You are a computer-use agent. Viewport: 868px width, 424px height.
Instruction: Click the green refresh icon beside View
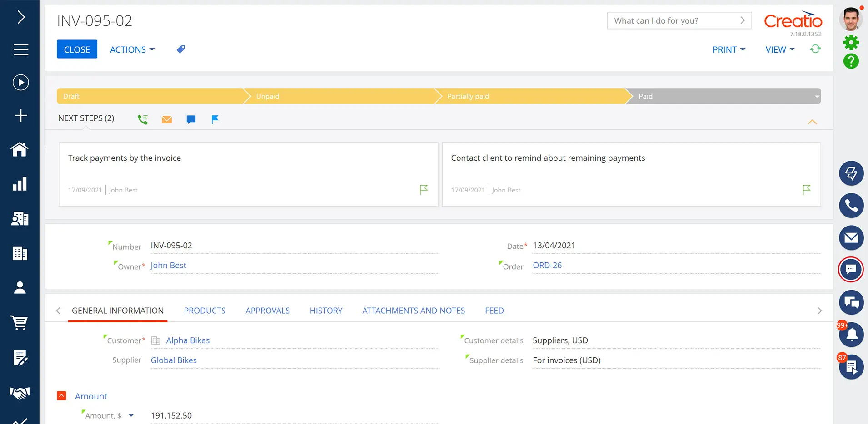click(815, 49)
